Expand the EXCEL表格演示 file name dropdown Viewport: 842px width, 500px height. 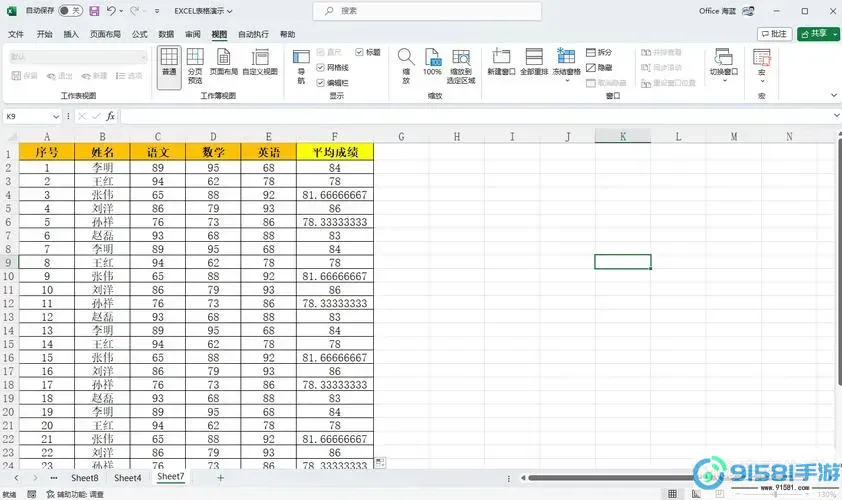tap(230, 11)
